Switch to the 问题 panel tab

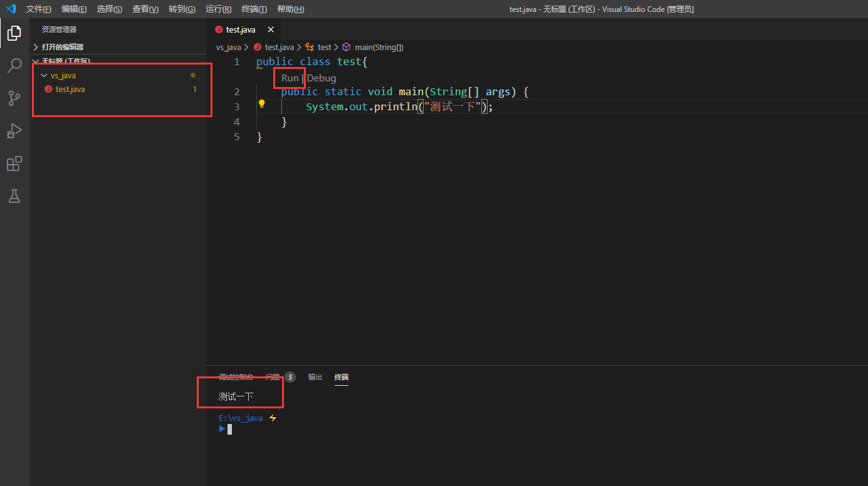click(x=272, y=376)
